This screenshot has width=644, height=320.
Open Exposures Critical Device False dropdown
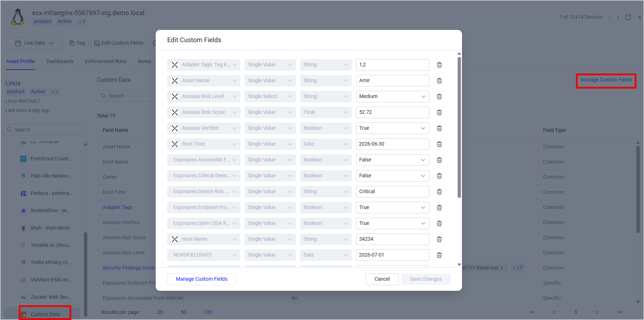pos(392,176)
